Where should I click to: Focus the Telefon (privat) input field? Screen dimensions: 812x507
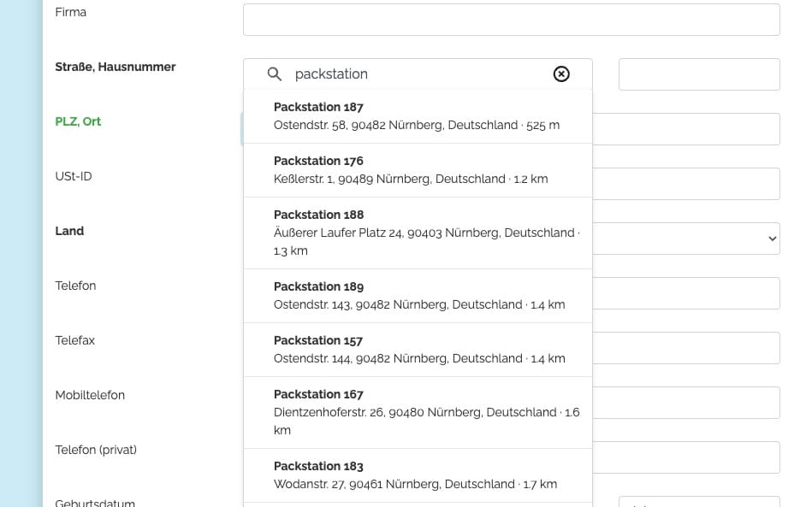(x=685, y=457)
